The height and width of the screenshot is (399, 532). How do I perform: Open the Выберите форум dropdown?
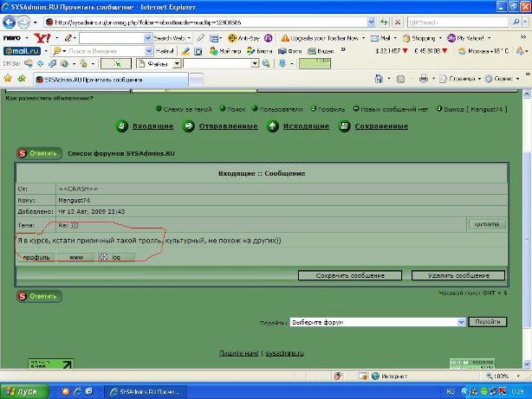(x=461, y=322)
